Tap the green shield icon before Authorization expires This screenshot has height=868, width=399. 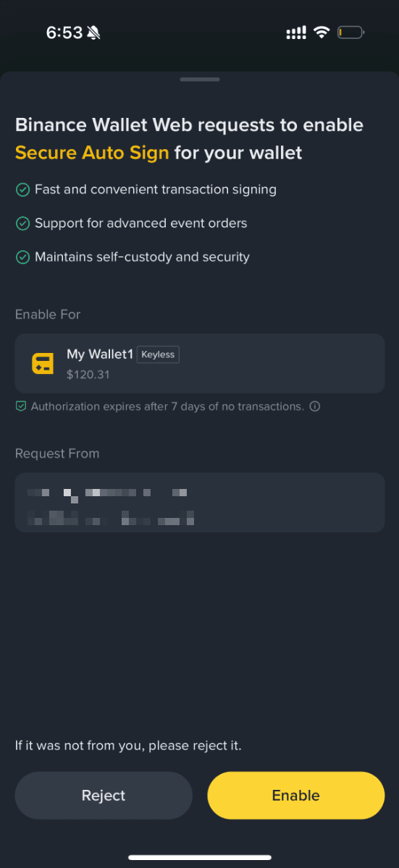point(21,407)
